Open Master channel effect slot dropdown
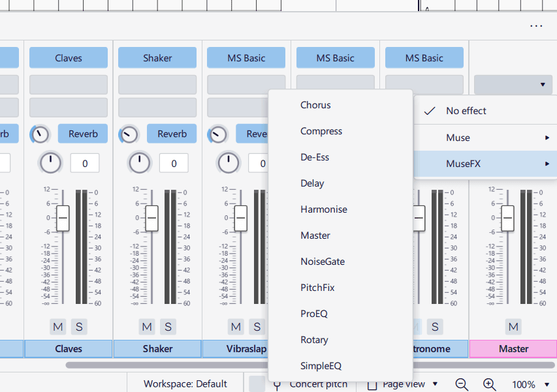The image size is (557, 392). pos(513,84)
